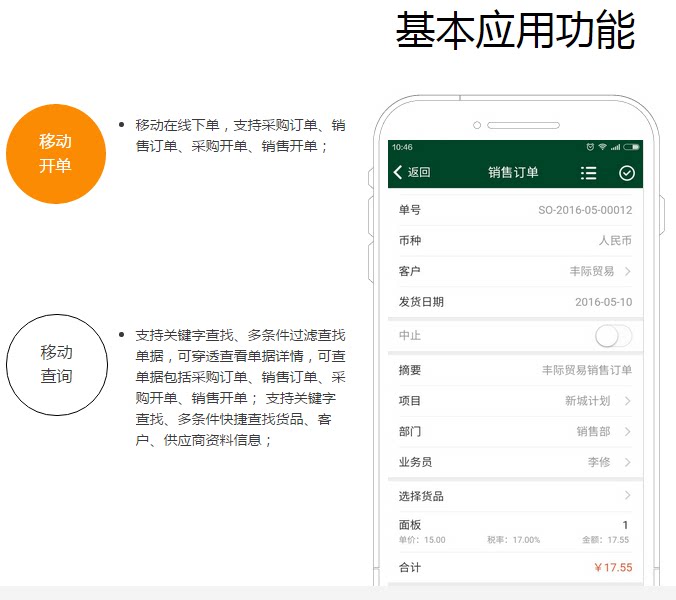Image resolution: width=676 pixels, height=600 pixels.
Task: Expand the 业务员 row chevron
Action: coord(627,462)
